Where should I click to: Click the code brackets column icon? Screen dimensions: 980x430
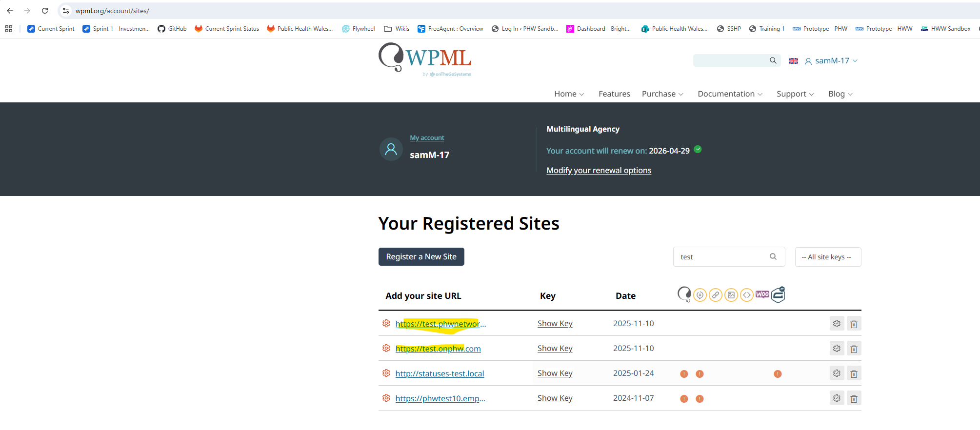coord(747,295)
